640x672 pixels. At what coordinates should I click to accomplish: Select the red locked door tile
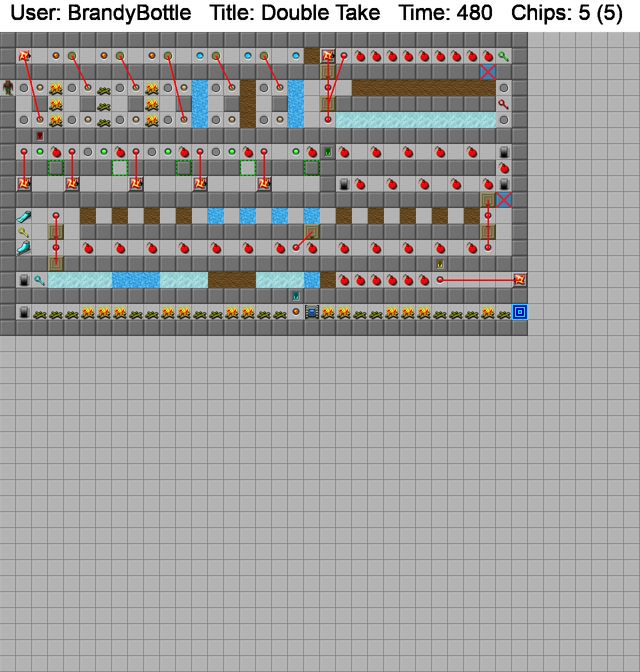tap(40, 136)
